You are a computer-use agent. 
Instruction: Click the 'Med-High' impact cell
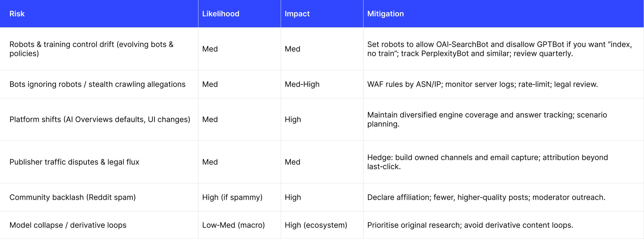pos(302,84)
